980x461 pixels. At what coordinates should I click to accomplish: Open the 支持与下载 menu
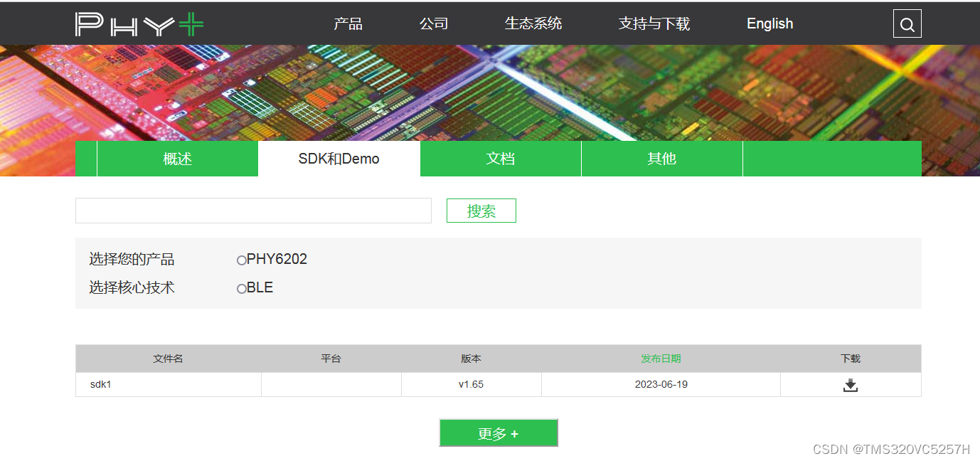(x=654, y=23)
